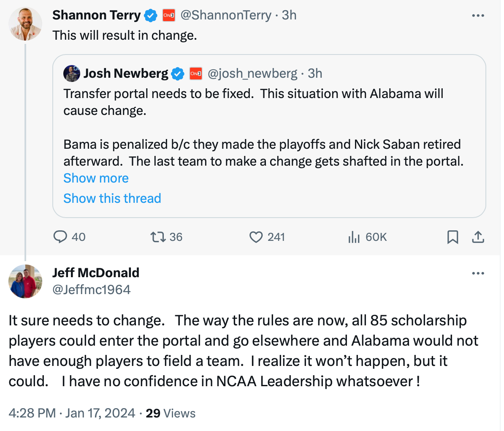Open more options on Jeff McDonald's reply

[x=478, y=273]
